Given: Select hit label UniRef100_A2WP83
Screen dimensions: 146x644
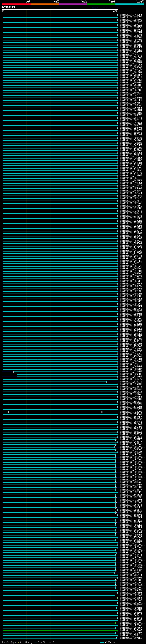Looking at the screenshot, I should coord(131,374).
